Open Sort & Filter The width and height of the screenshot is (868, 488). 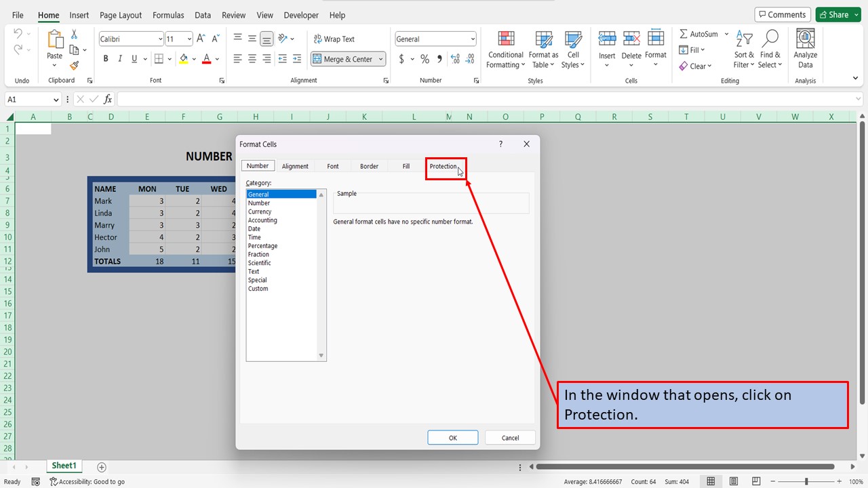coord(743,49)
